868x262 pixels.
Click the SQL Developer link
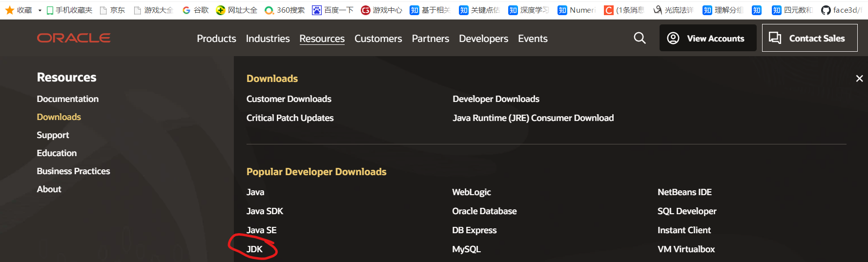coord(687,211)
